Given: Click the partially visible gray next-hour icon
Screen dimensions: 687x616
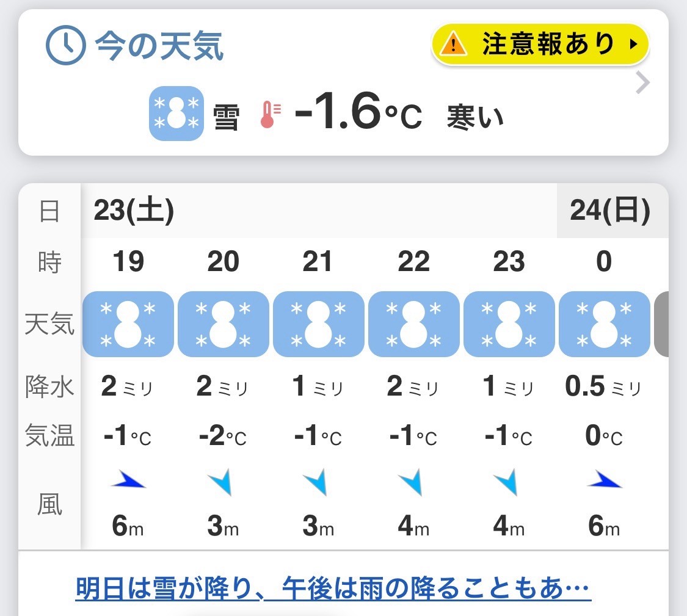Looking at the screenshot, I should [x=661, y=324].
